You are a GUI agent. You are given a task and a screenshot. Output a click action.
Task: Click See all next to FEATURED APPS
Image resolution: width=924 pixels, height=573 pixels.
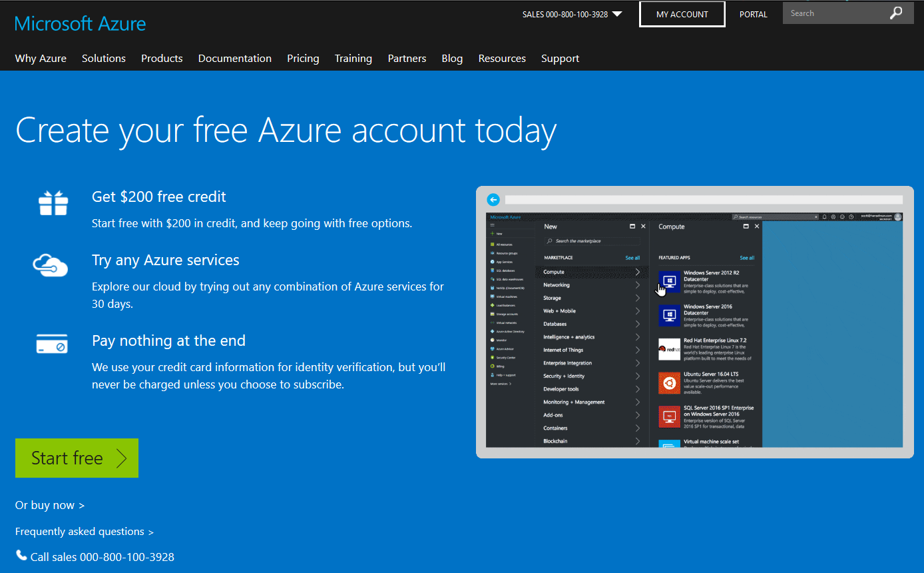[747, 258]
